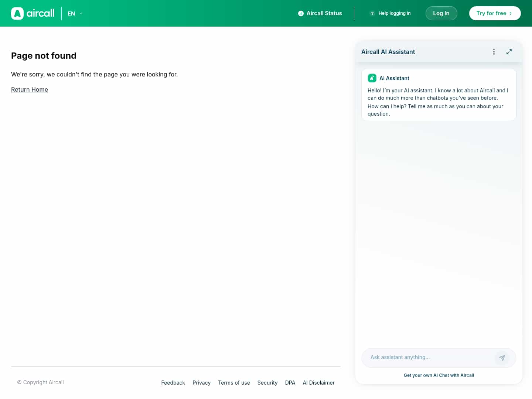532x399 pixels.
Task: Click the sorry message text under the heading
Action: pyautogui.click(x=94, y=74)
